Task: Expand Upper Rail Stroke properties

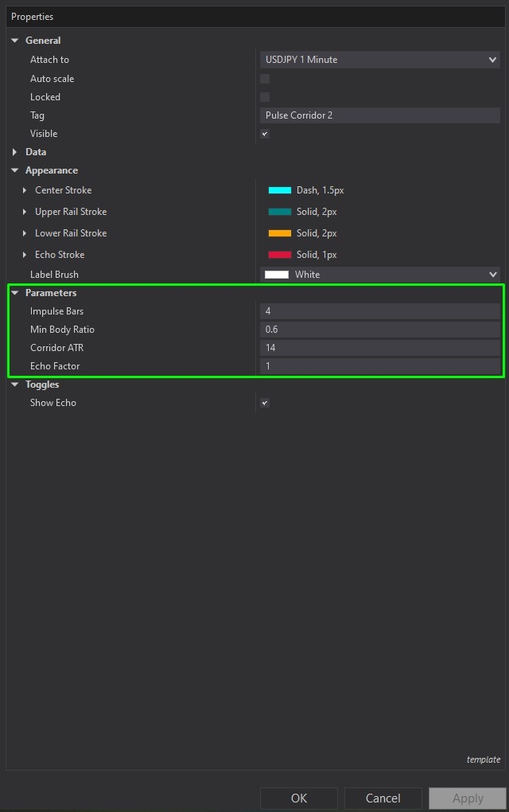Action: (x=25, y=212)
